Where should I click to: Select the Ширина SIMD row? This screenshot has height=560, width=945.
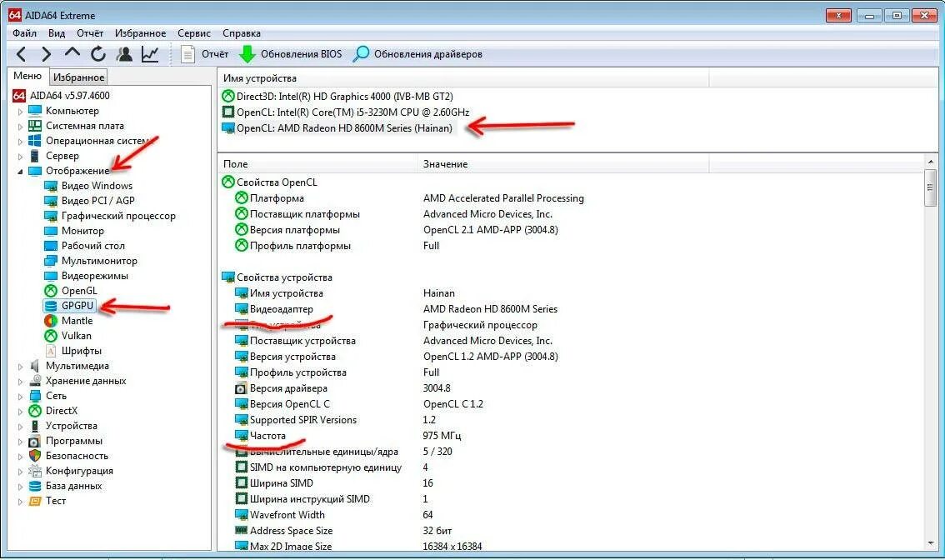click(x=571, y=483)
